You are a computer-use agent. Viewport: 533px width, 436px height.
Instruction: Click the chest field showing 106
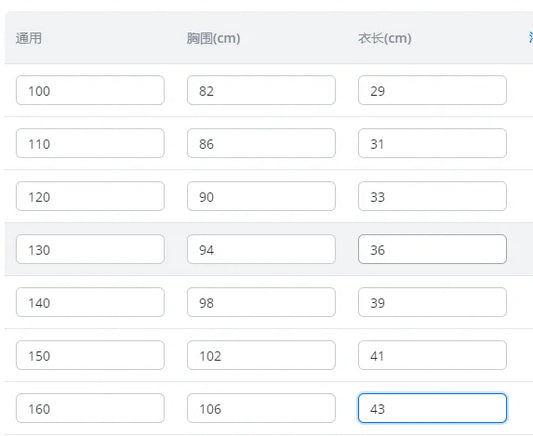tap(261, 408)
